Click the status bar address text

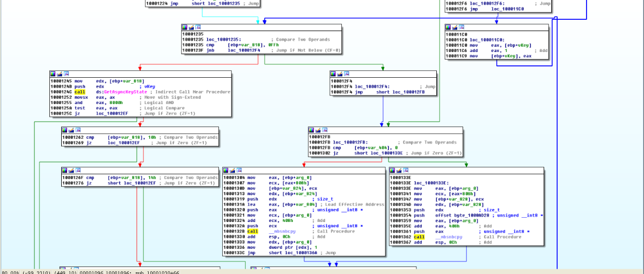click(x=90, y=272)
